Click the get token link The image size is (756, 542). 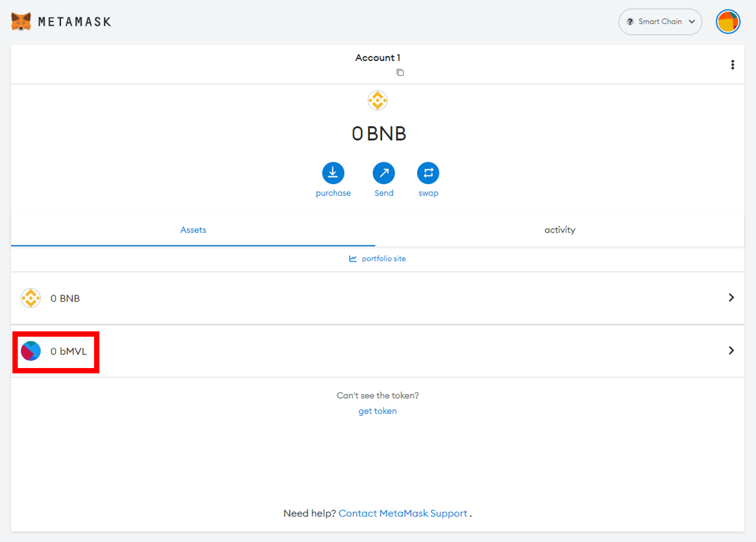click(377, 411)
